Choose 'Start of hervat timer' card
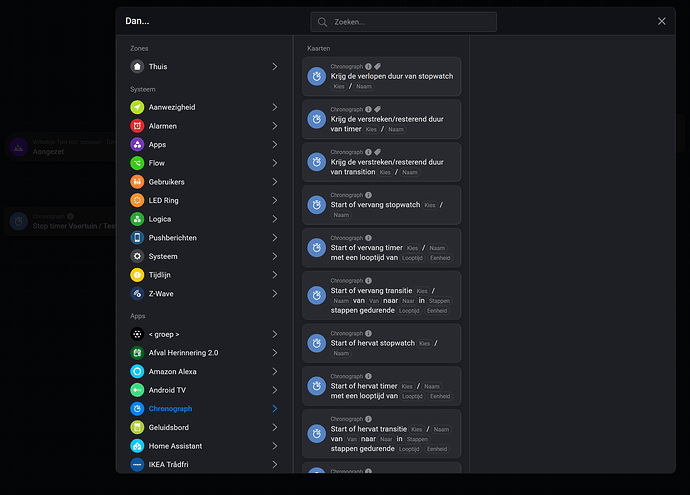The image size is (690, 495). pos(382,386)
